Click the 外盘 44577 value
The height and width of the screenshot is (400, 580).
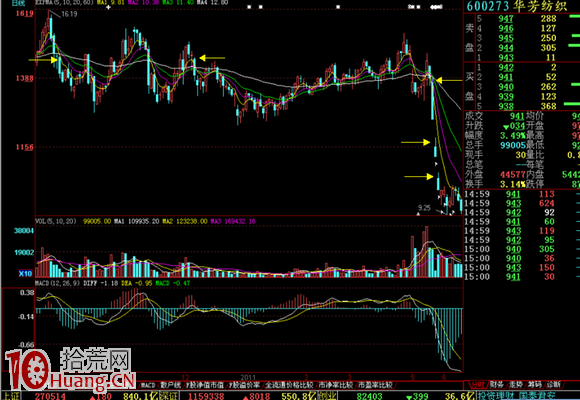(x=513, y=174)
